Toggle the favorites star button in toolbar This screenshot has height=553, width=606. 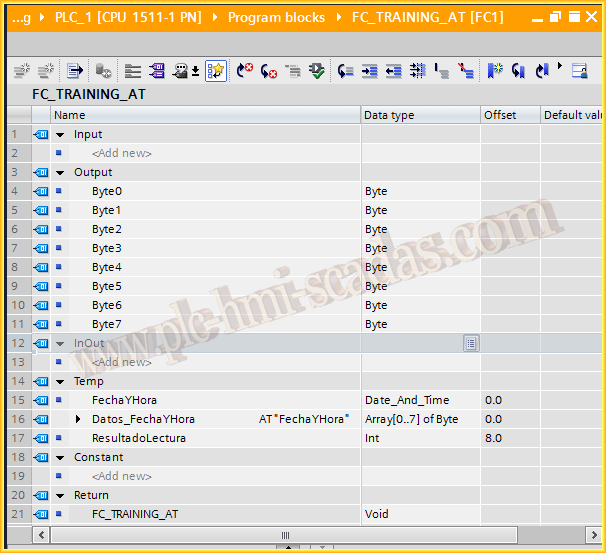[216, 71]
